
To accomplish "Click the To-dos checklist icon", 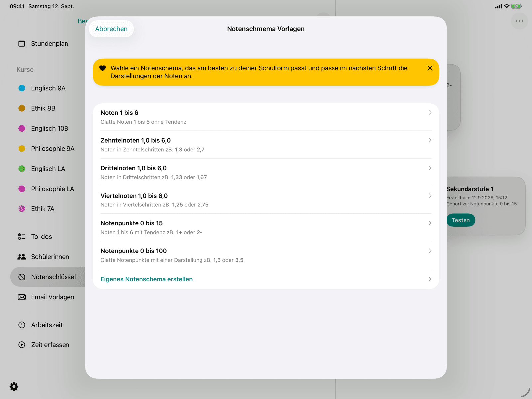I will point(22,237).
